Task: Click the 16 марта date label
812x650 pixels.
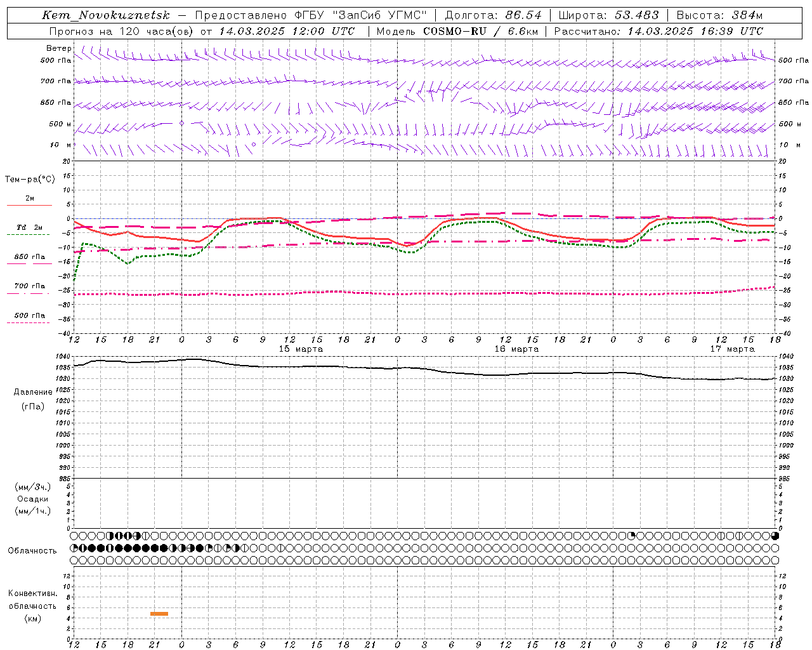Action: click(x=516, y=349)
